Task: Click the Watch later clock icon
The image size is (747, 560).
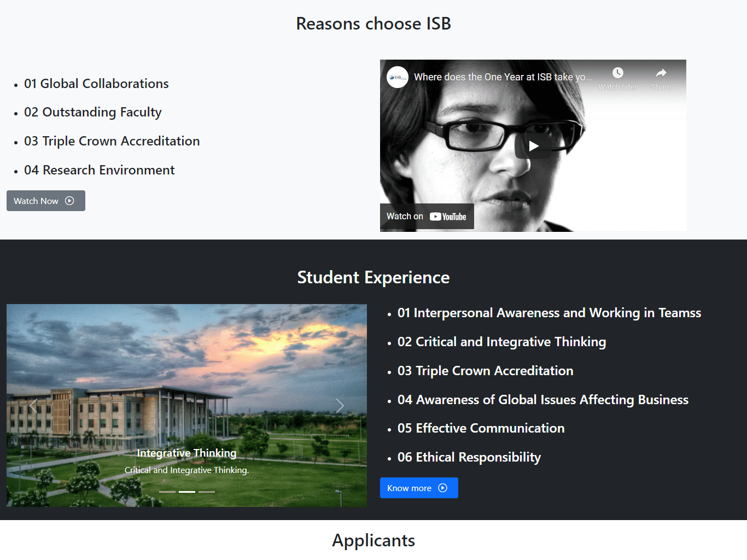Action: (x=618, y=73)
